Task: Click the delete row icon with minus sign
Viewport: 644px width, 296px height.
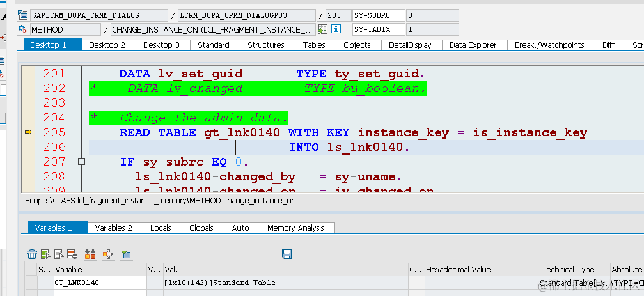Action: [72, 254]
